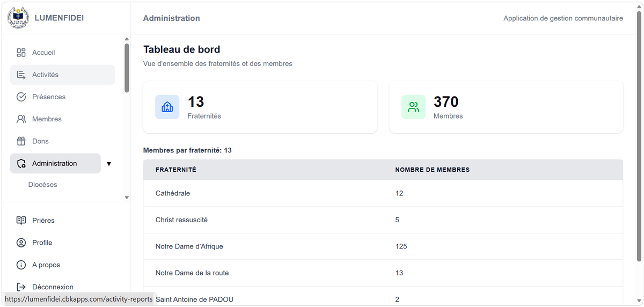Click the 13 fraternités total on the card
Image resolution: width=644 pixels, height=307 pixels.
tap(196, 101)
